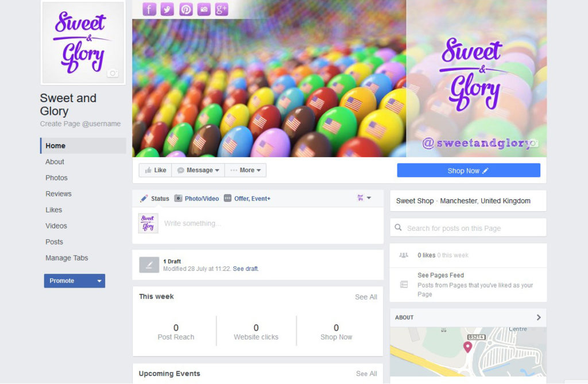Click the Google Plus icon on the cover
Viewport: 588px width, 384px height.
click(222, 9)
